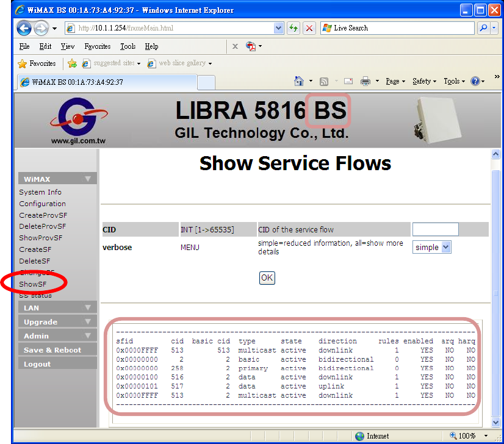
Task: Click the Read Mail envelope icon
Action: click(x=348, y=81)
